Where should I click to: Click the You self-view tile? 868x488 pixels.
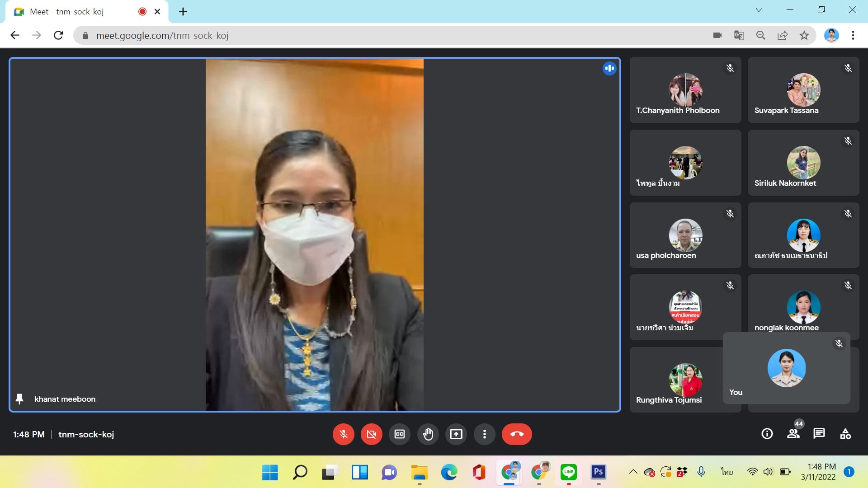coord(787,368)
